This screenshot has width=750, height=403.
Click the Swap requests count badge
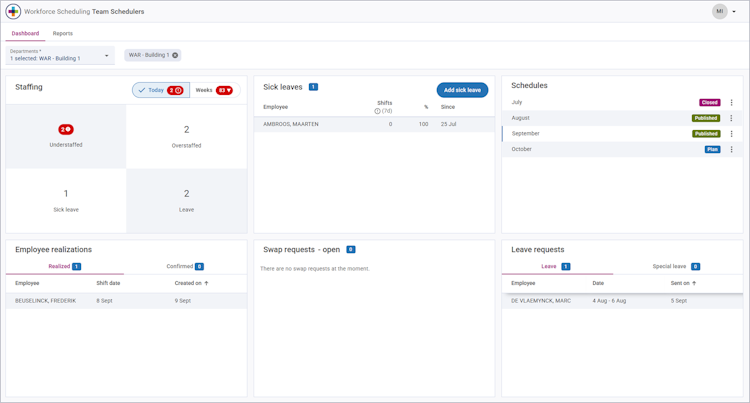click(351, 250)
